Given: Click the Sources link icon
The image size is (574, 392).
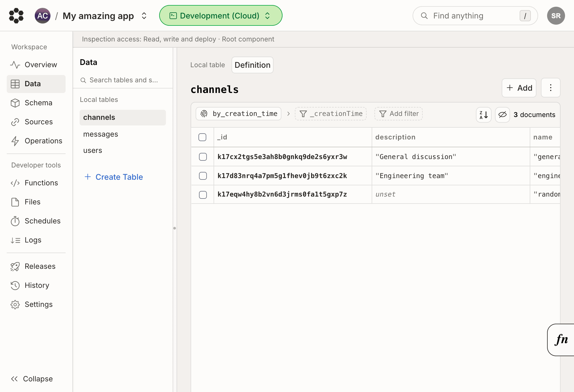Looking at the screenshot, I should click(15, 122).
